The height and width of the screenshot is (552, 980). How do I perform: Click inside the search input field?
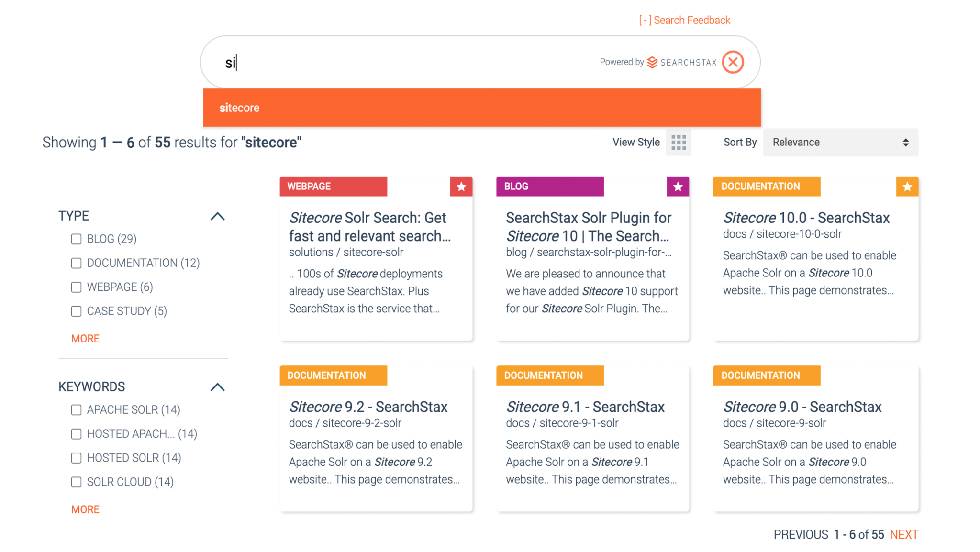383,62
